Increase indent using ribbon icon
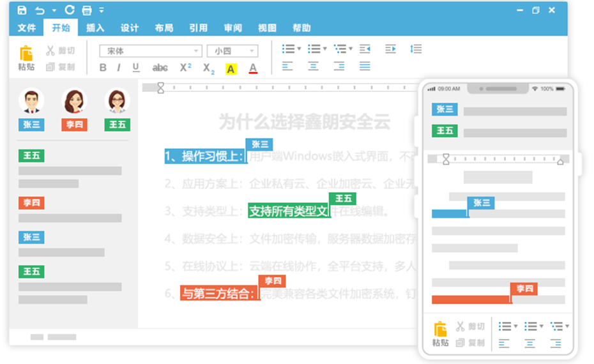Viewport: 594px width, 364px height. (390, 49)
